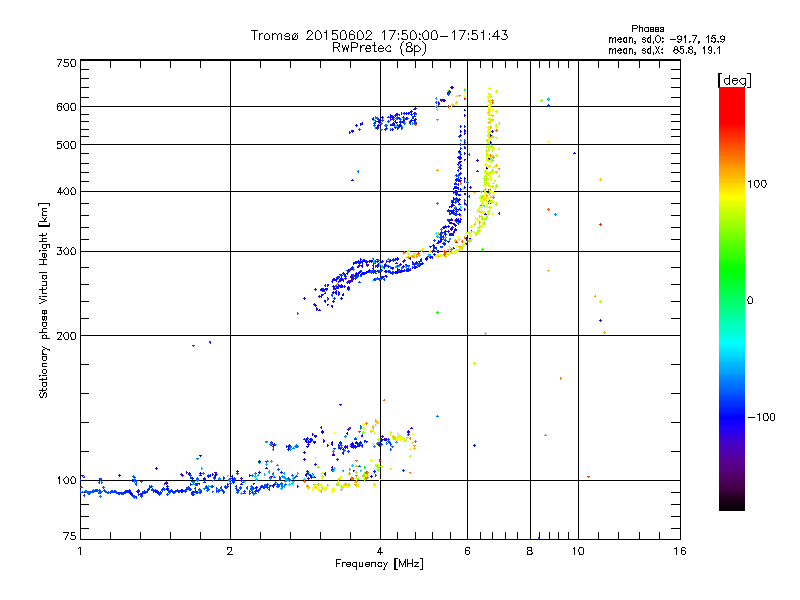Click the plot title 'Tromsø 20150602 17:50:00-17:51:43'
The width and height of the screenshot is (800, 600).
pyautogui.click(x=379, y=36)
